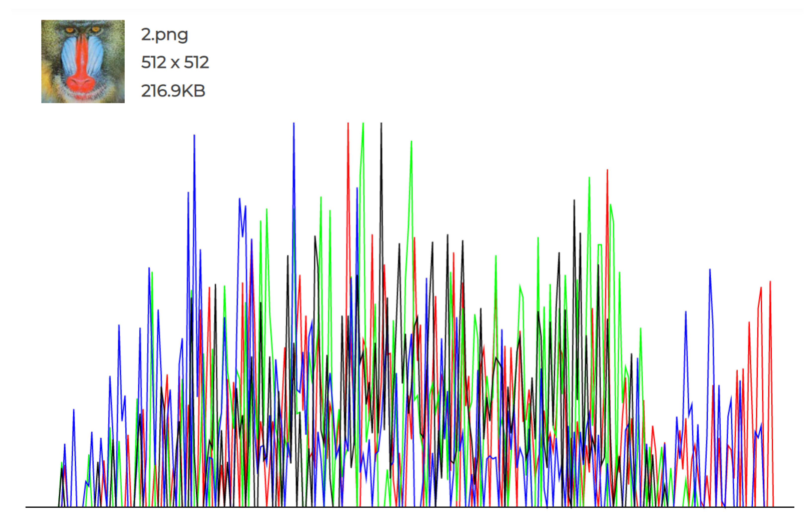Screen dimensions: 812x515
Task: Click the 216.9KB file size label
Action: click(173, 91)
